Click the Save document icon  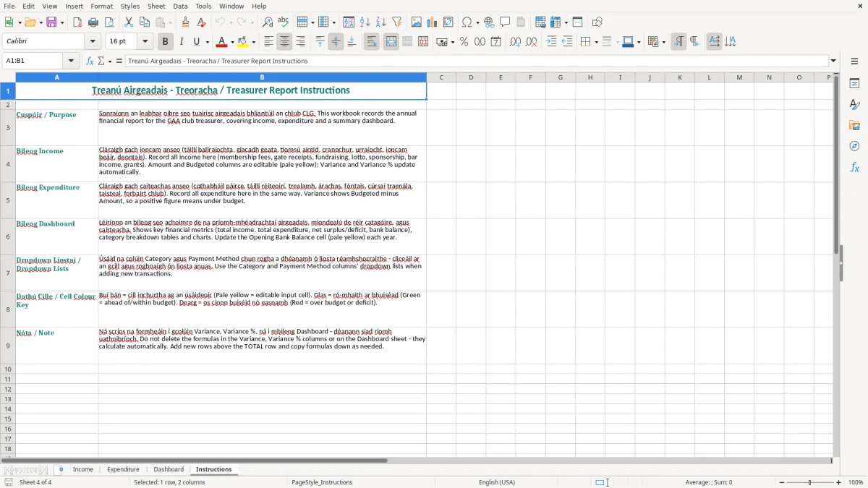coord(51,22)
